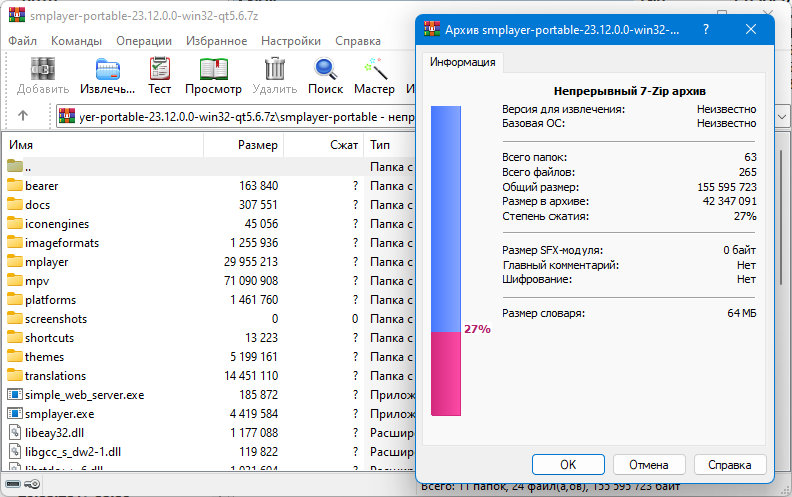Open the Поиск magnifier icon

click(x=325, y=69)
